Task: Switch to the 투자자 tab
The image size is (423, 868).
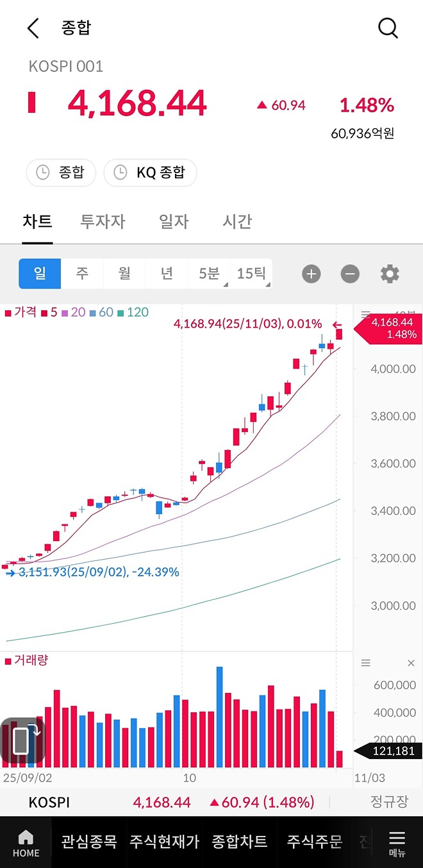Action: click(x=102, y=221)
